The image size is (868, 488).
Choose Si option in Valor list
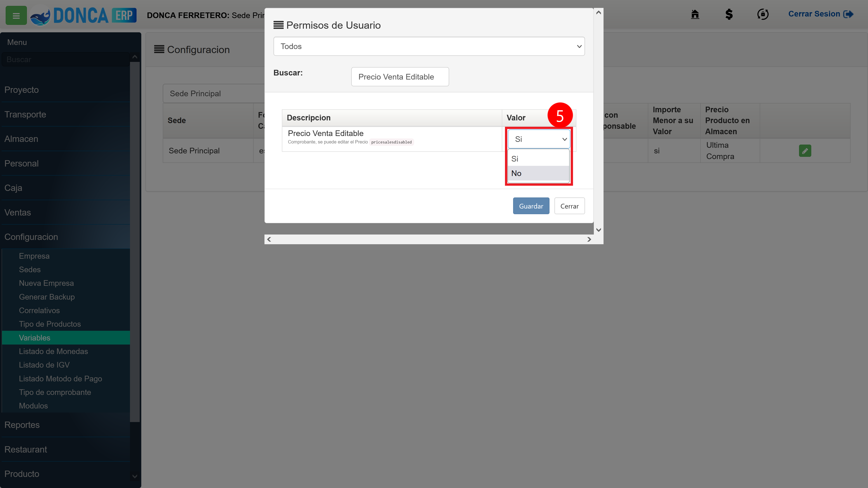(538, 159)
